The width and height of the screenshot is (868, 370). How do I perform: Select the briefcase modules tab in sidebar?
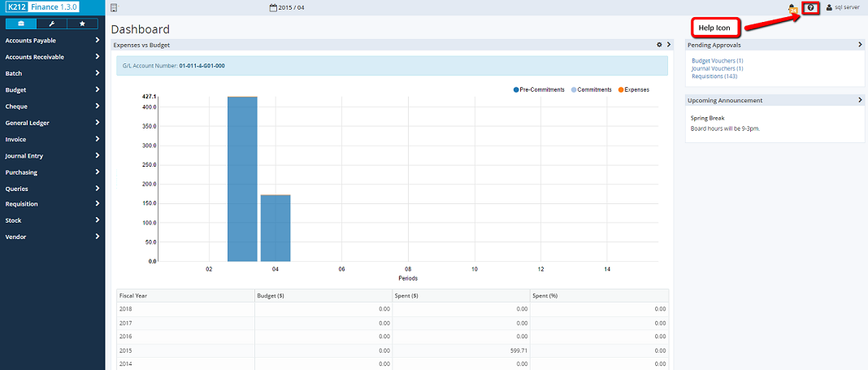[21, 24]
